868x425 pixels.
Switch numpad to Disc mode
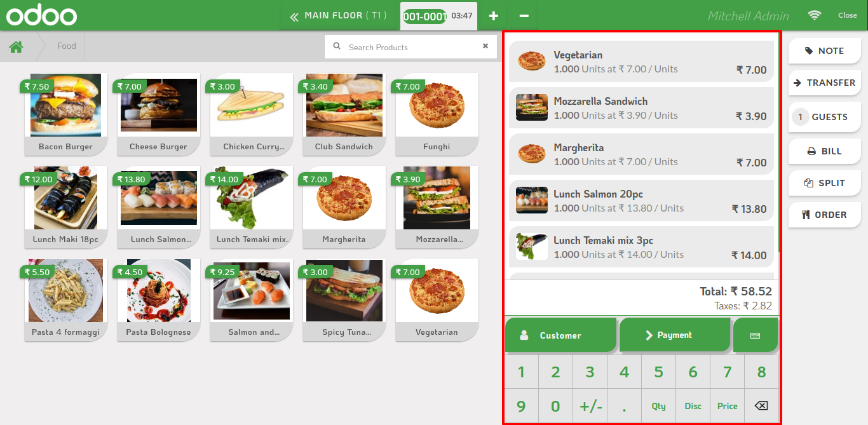point(693,406)
